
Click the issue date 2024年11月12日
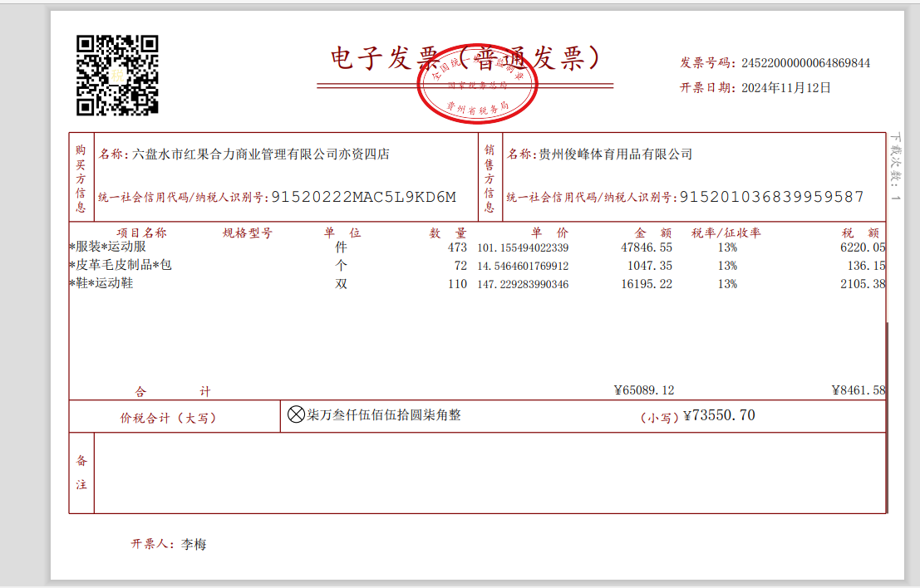(785, 87)
